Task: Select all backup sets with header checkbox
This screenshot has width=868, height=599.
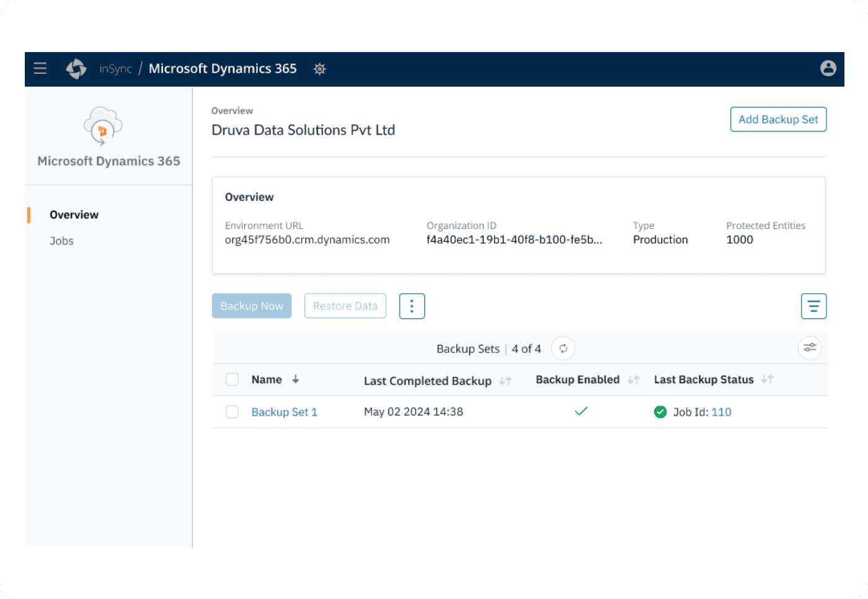Action: click(x=232, y=379)
